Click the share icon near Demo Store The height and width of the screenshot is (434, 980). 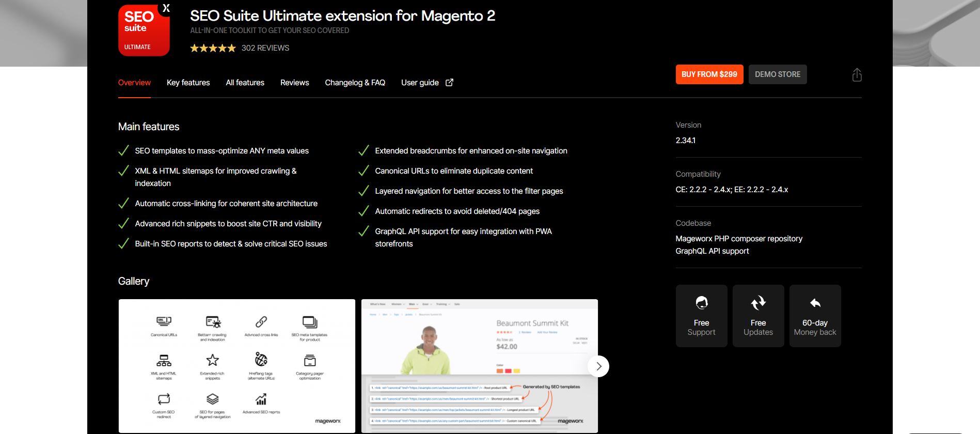(x=857, y=75)
